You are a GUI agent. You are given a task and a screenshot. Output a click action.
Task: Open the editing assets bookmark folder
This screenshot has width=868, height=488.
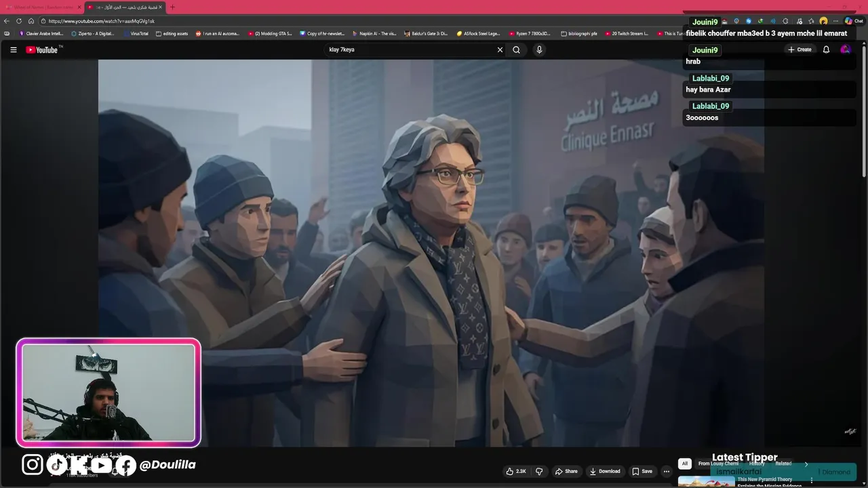coord(172,33)
